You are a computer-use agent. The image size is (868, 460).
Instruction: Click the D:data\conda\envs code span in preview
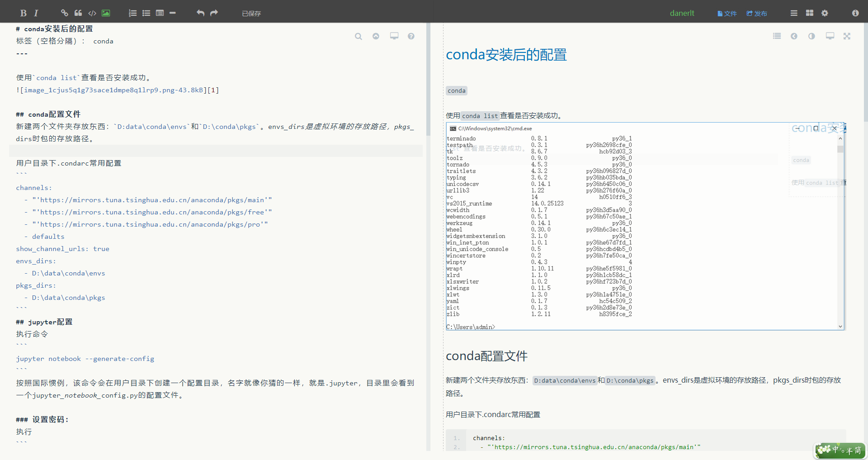coord(565,380)
